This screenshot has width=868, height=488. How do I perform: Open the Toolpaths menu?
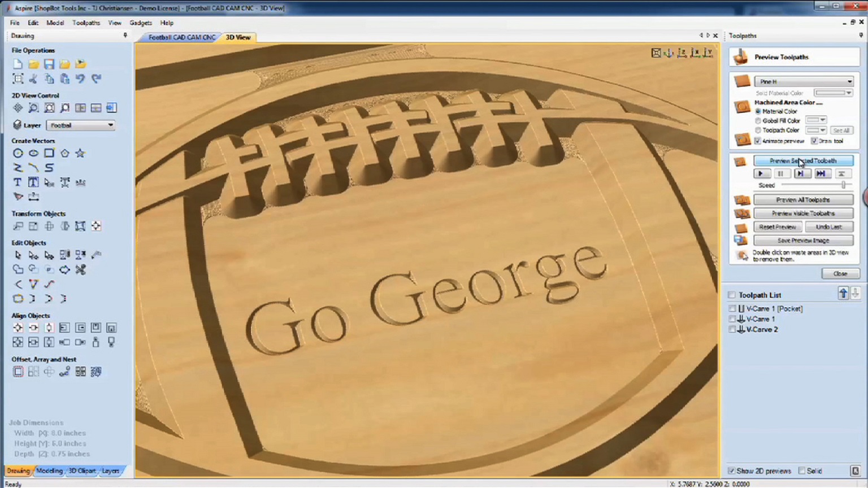tap(86, 23)
